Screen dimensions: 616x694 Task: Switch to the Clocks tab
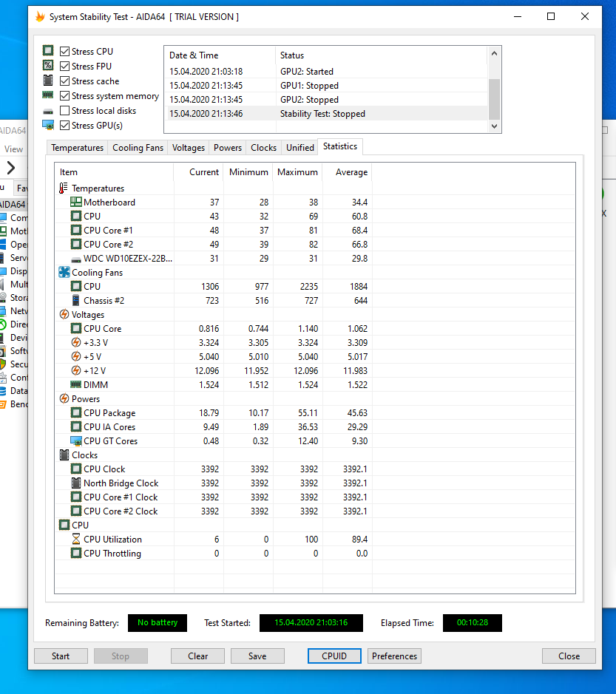(263, 147)
